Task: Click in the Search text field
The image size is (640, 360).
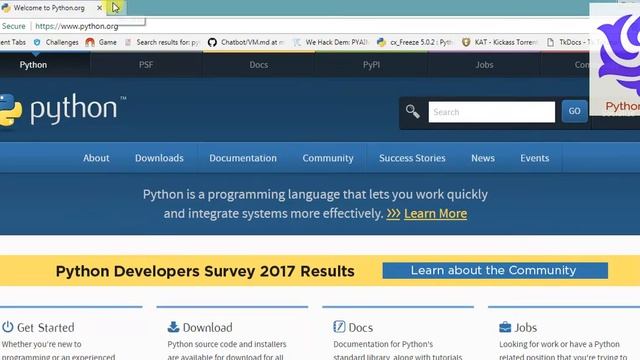Action: tap(492, 112)
